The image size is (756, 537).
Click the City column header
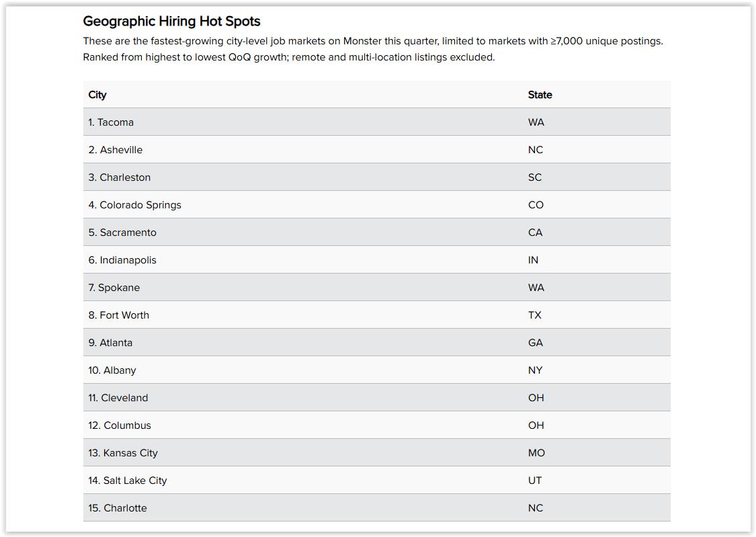coord(97,95)
